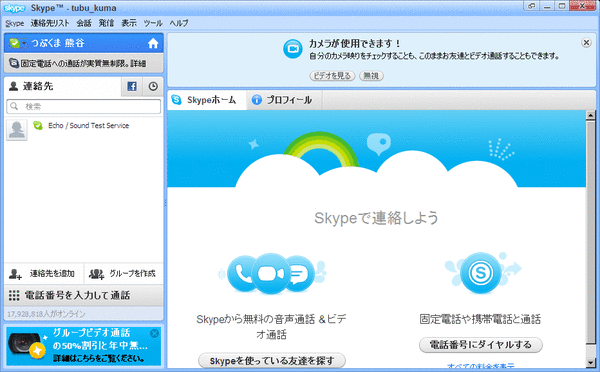Click the magnifier icon in search box
The width and height of the screenshot is (600, 372).
point(14,106)
